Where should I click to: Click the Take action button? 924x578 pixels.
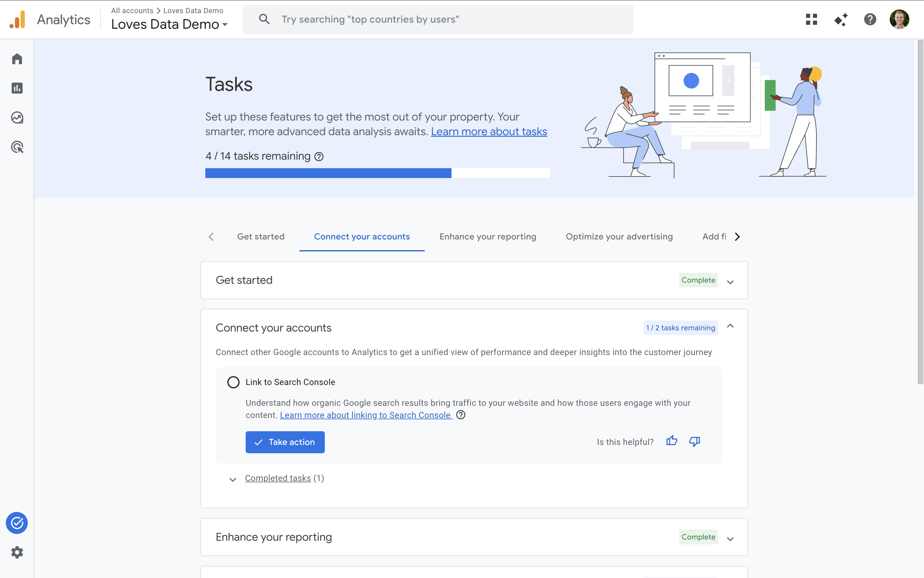[x=285, y=442]
